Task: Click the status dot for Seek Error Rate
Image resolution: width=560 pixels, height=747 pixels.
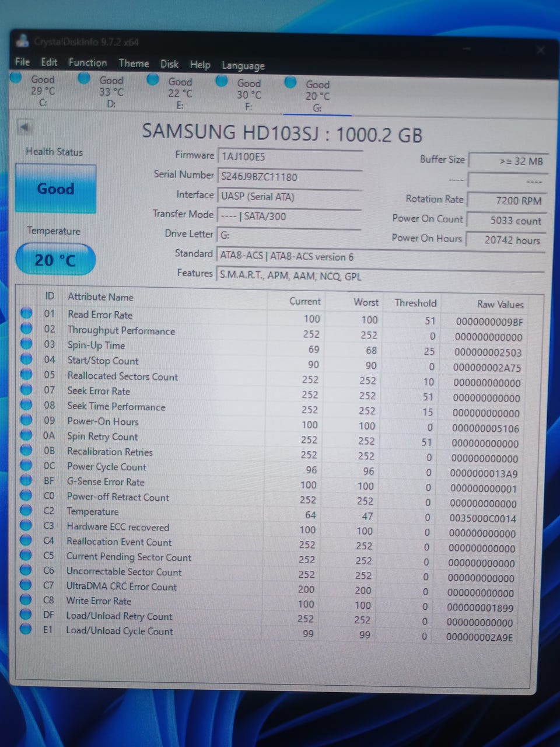Action: click(x=26, y=389)
